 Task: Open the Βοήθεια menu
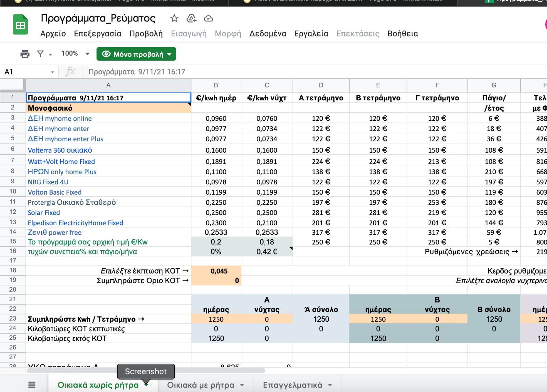coord(403,33)
